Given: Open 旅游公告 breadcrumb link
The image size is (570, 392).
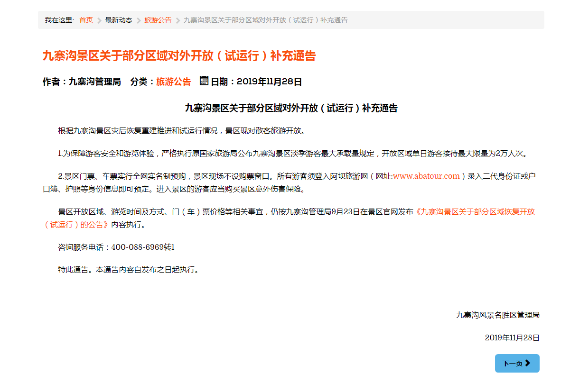Looking at the screenshot, I should coord(158,20).
